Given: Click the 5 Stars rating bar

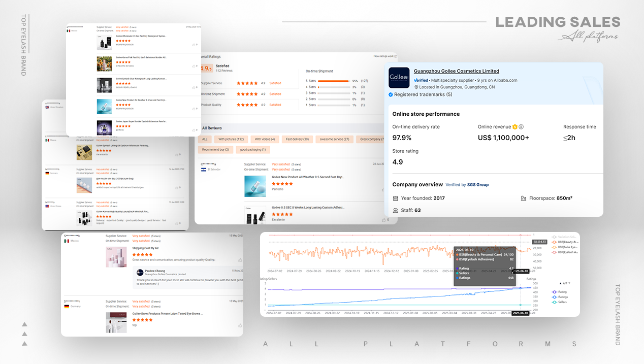Looking at the screenshot, I should [x=335, y=81].
